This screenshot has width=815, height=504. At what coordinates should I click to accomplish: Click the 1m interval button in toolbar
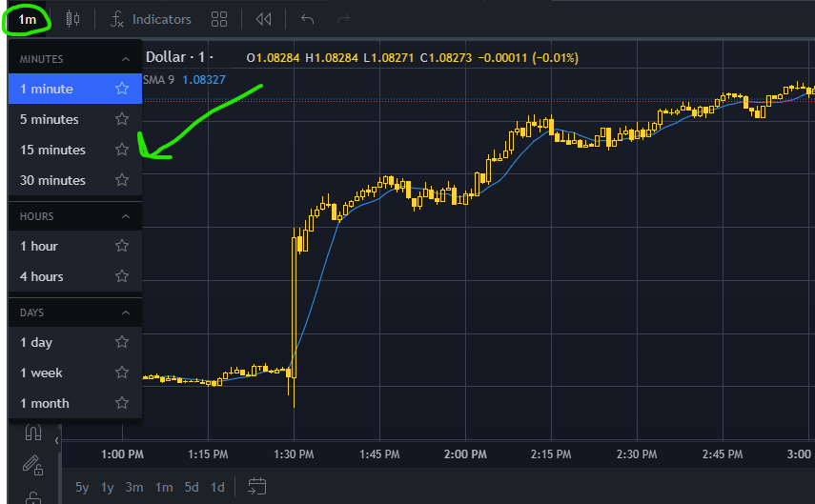[28, 19]
